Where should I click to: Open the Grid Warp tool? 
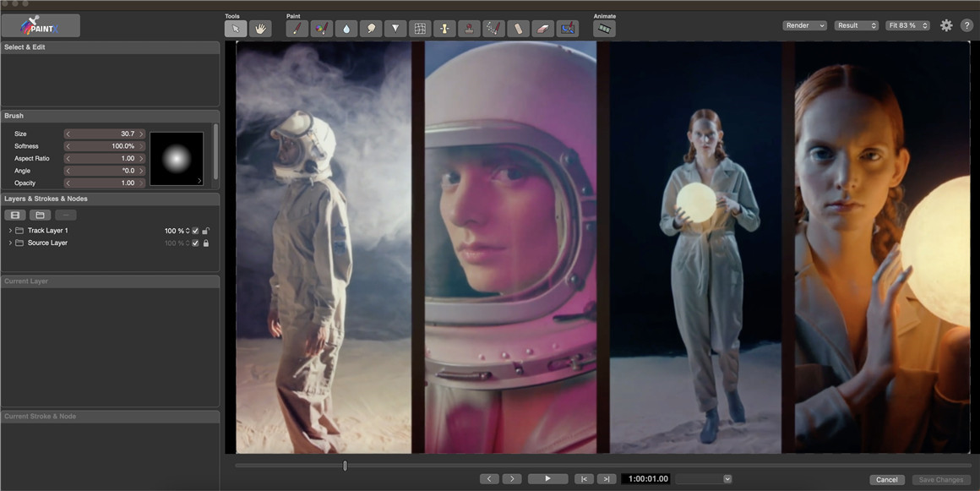[420, 28]
